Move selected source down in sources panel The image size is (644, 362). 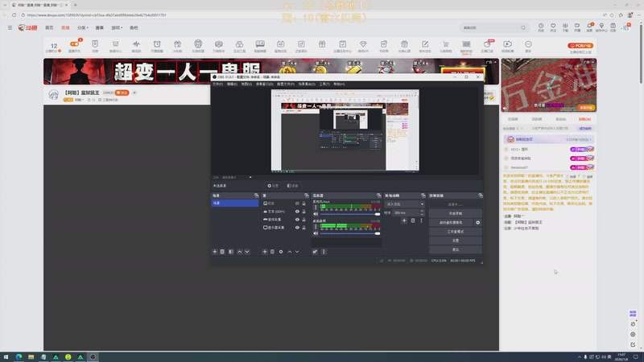coord(297,252)
